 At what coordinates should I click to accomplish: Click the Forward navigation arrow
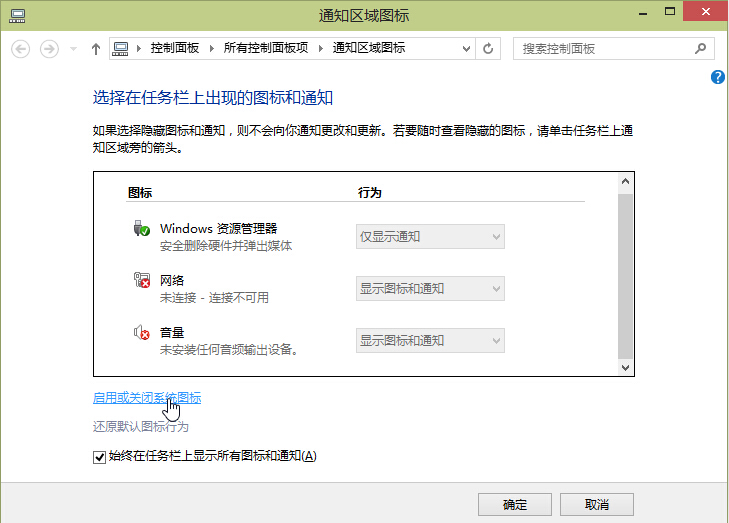pyautogui.click(x=48, y=48)
